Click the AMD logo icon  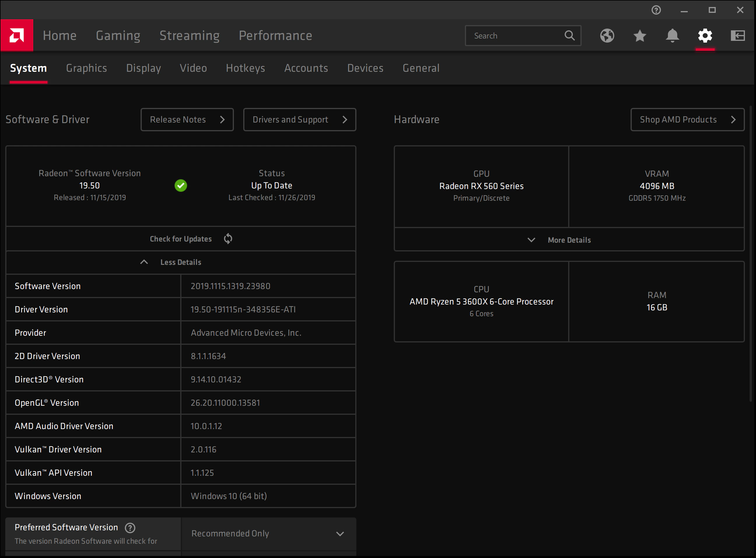(x=17, y=36)
